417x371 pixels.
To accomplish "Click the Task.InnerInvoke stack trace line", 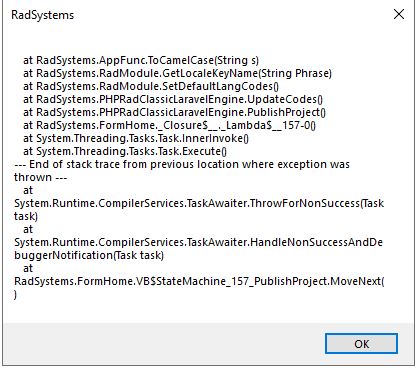I will [136, 138].
